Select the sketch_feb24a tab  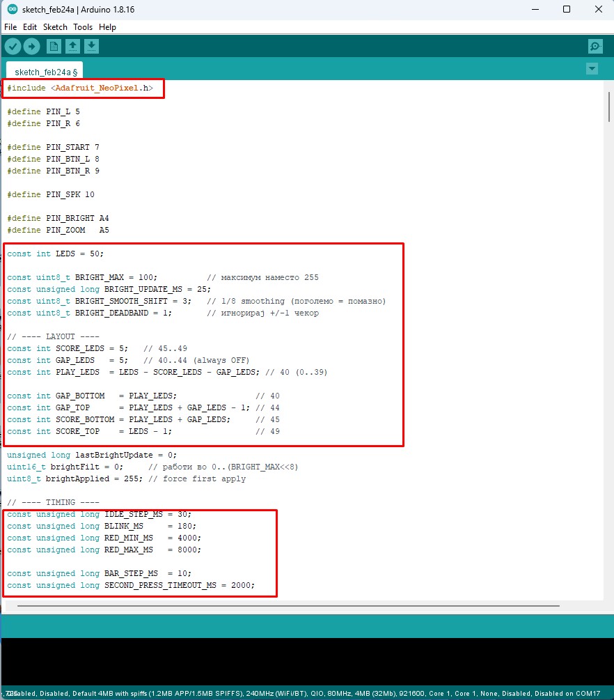[45, 72]
